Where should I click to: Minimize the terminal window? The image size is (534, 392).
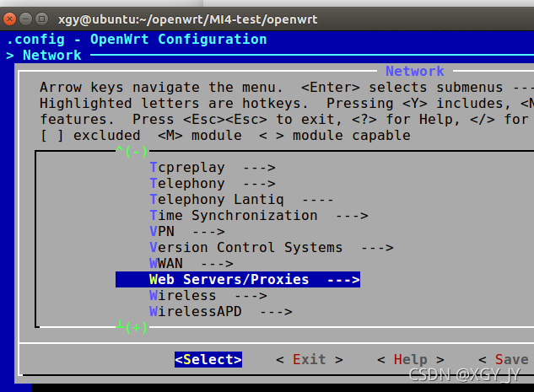pyautogui.click(x=25, y=19)
